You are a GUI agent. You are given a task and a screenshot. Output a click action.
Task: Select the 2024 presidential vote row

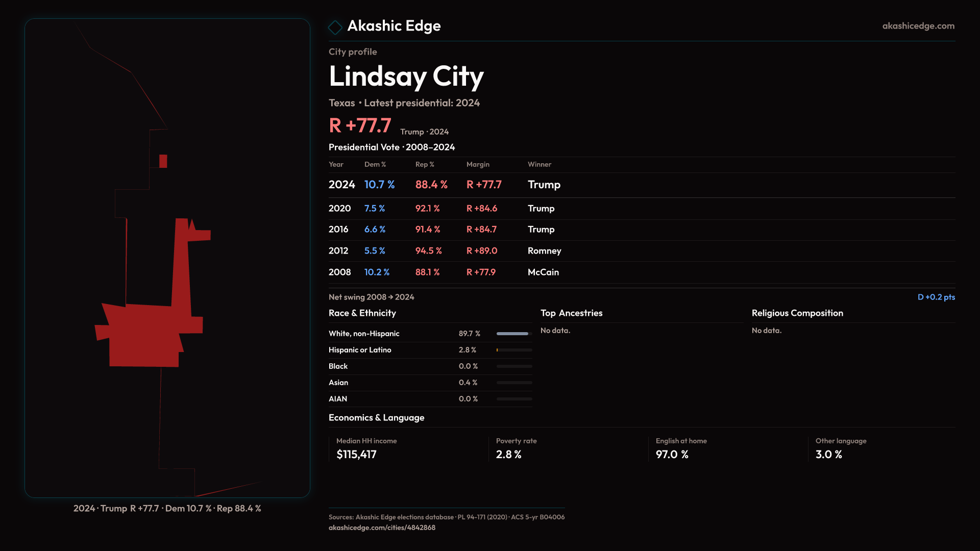pos(444,185)
